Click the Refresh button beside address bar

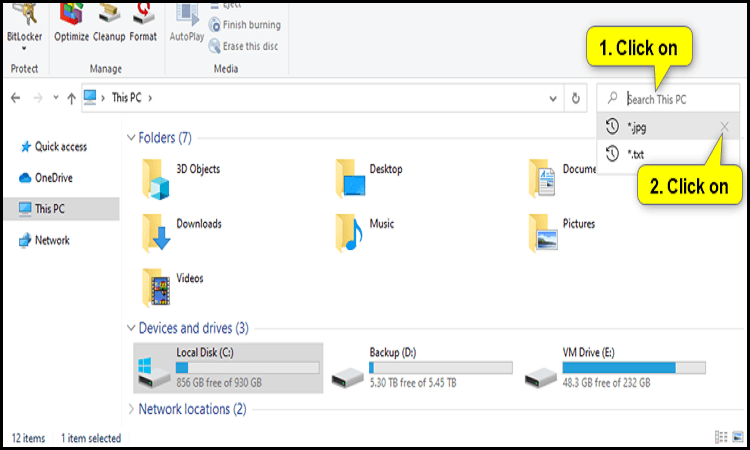click(575, 98)
